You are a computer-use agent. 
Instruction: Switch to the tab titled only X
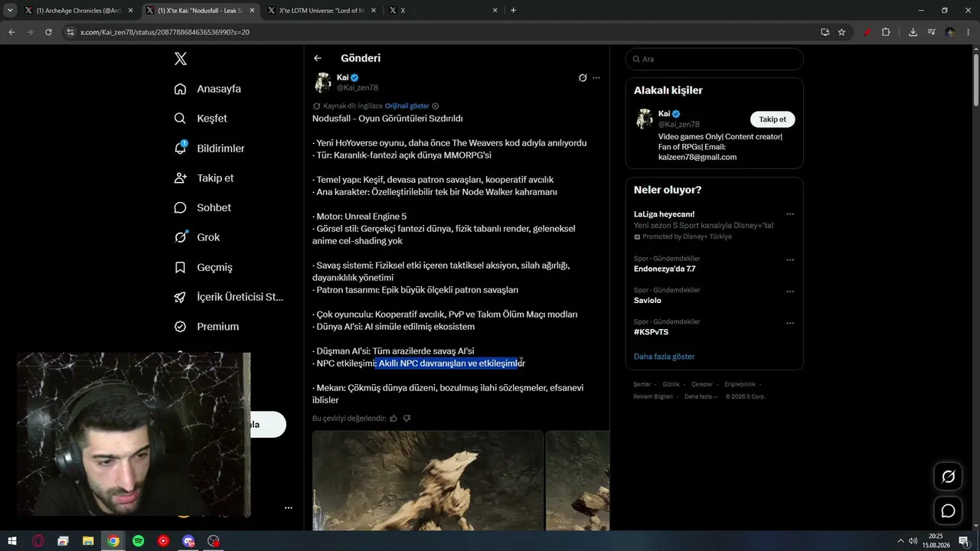443,11
